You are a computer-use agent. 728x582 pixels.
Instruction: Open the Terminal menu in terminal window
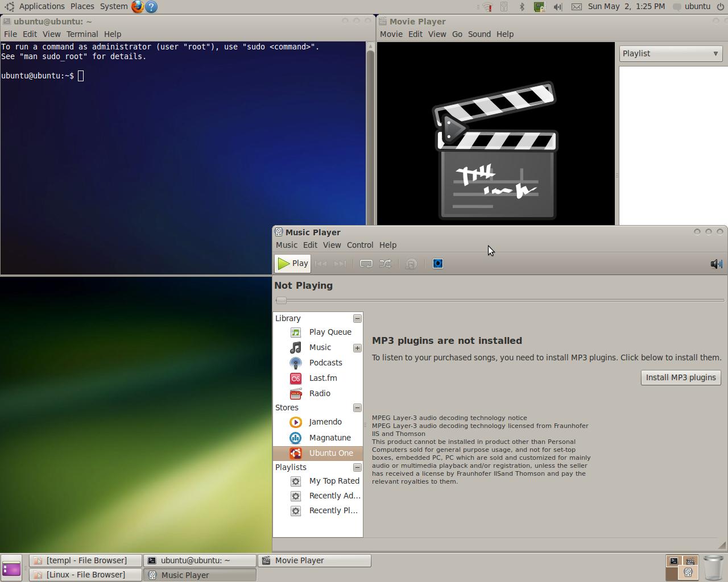click(x=82, y=34)
